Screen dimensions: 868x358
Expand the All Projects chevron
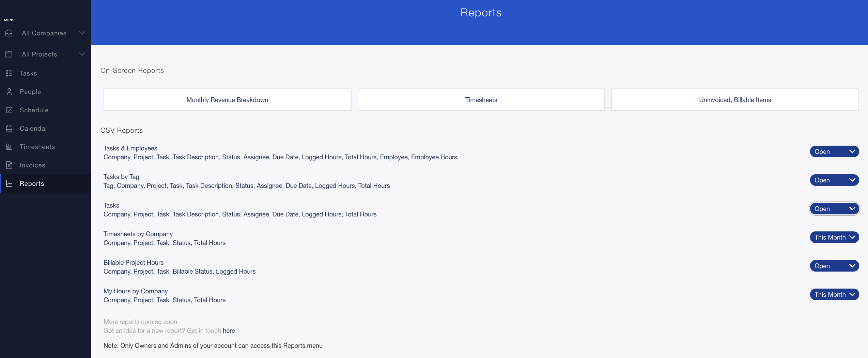[82, 54]
